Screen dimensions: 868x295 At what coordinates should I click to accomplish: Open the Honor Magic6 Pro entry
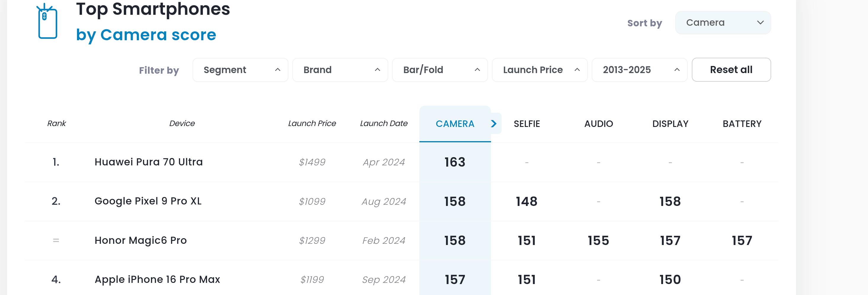(140, 241)
